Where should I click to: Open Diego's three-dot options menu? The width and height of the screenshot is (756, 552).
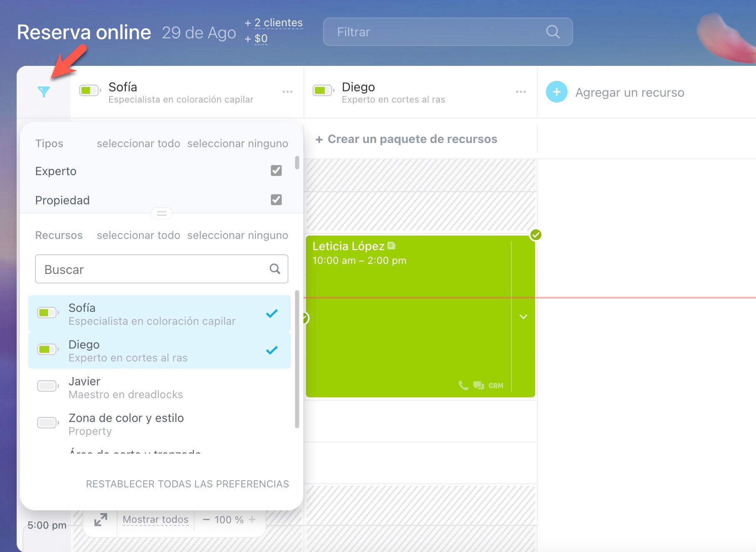521,92
